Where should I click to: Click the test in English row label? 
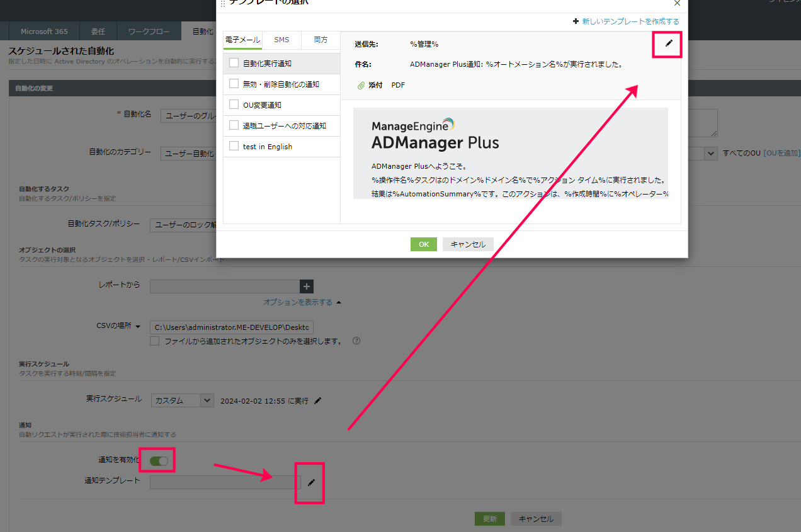pos(268,147)
